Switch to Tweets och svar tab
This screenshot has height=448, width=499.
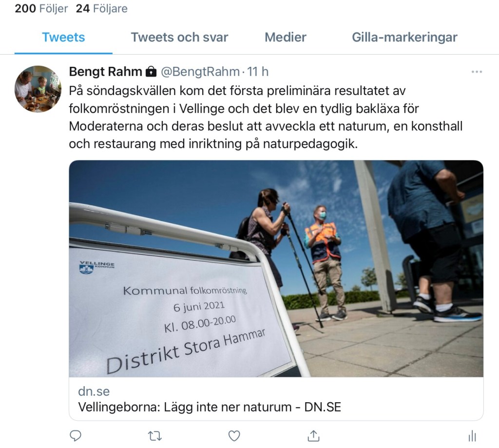point(179,37)
